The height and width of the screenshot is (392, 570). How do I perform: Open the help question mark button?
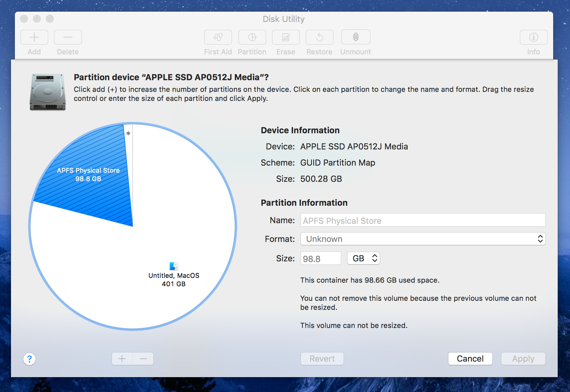click(29, 359)
